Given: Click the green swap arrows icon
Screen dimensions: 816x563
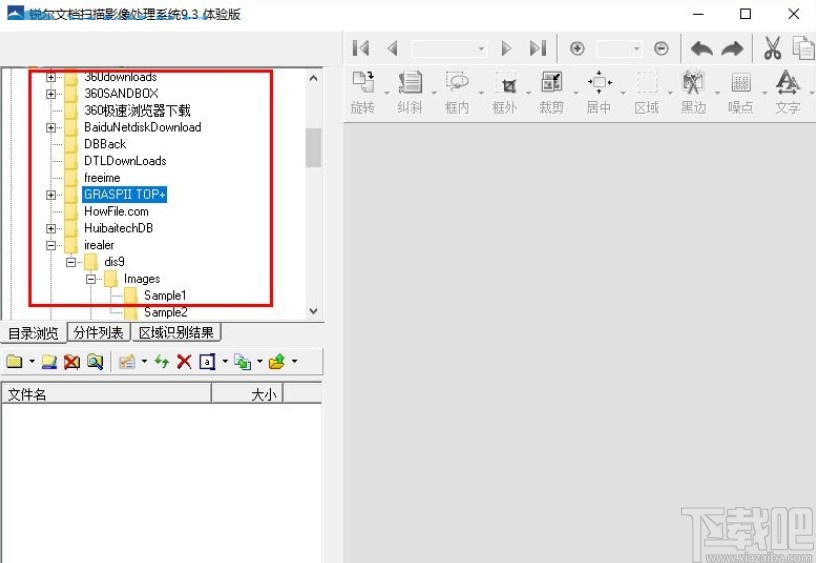Looking at the screenshot, I should (162, 361).
